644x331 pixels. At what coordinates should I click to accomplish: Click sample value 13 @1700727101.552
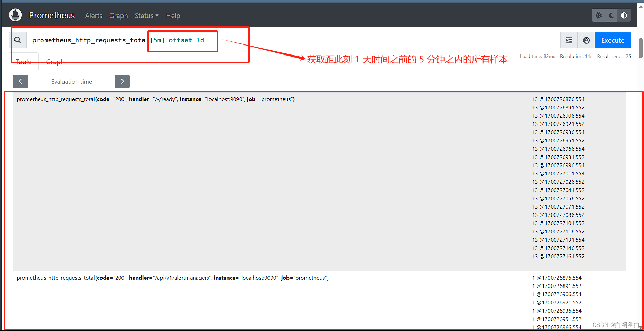558,223
